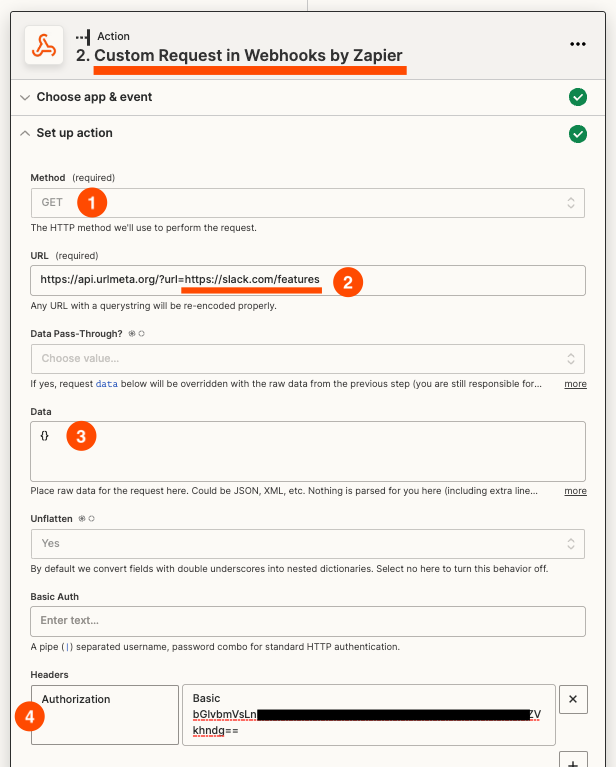Focus the Basic Auth text field
Screen dimensions: 616x767
(308, 621)
